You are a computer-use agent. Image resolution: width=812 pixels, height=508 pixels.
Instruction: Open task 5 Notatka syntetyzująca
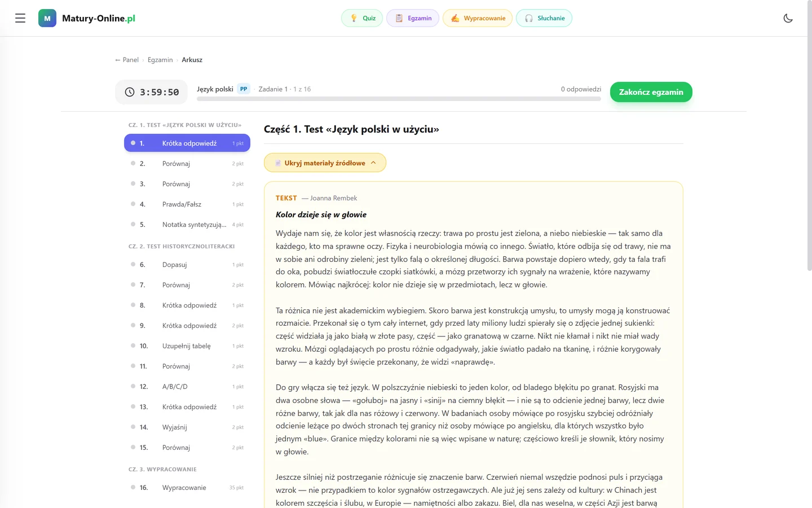tap(187, 224)
